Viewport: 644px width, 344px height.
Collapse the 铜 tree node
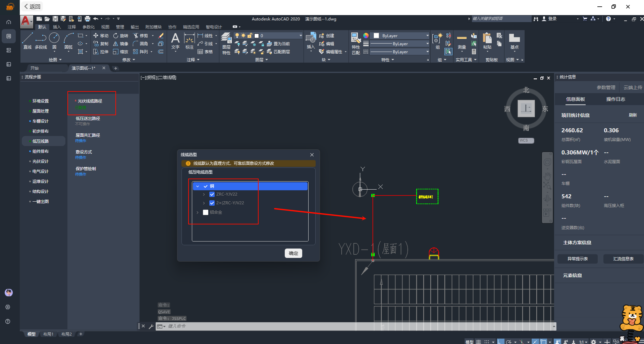pos(198,186)
